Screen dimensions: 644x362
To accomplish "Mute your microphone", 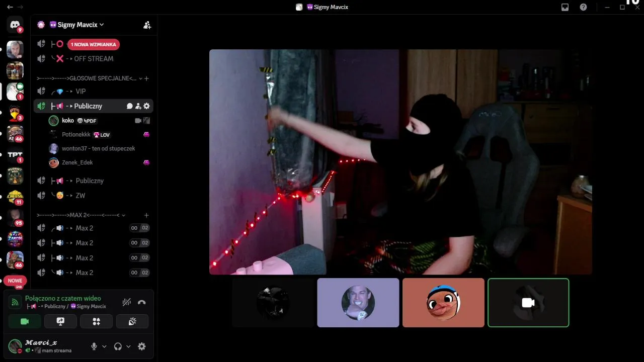I will [x=94, y=346].
